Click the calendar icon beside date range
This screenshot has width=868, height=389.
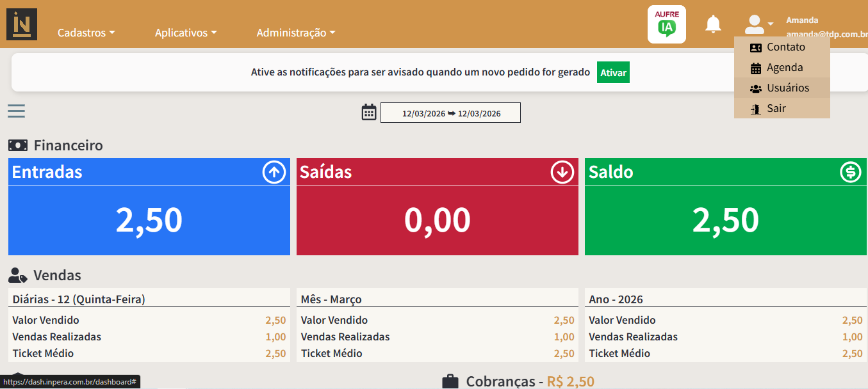tap(369, 113)
